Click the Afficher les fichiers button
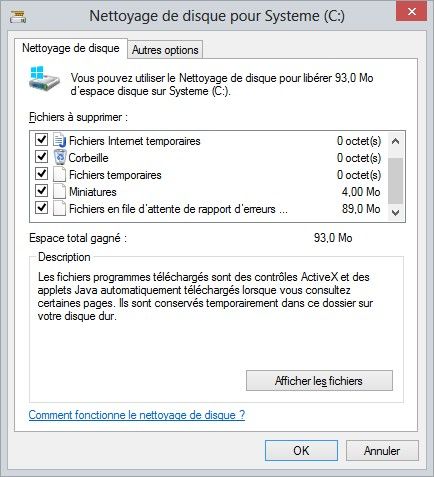This screenshot has height=477, width=434. pos(319,381)
